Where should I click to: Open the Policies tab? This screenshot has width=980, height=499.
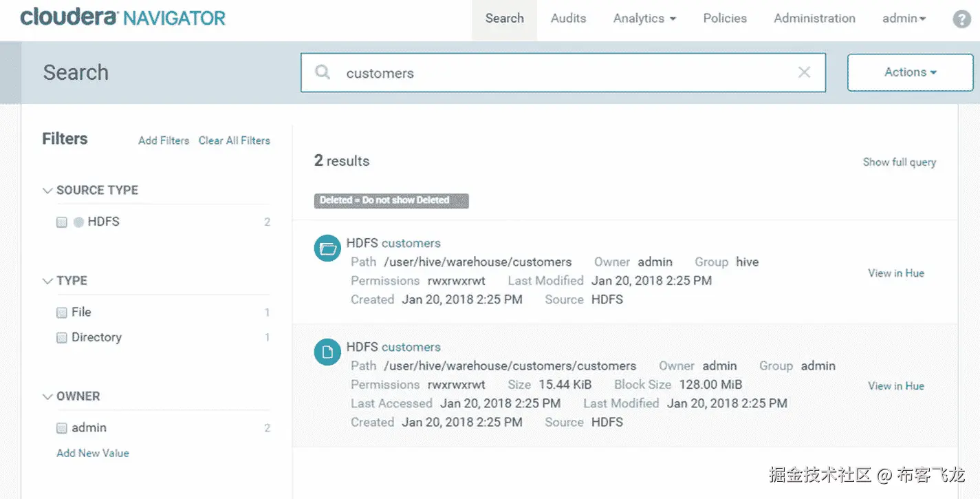pyautogui.click(x=725, y=19)
